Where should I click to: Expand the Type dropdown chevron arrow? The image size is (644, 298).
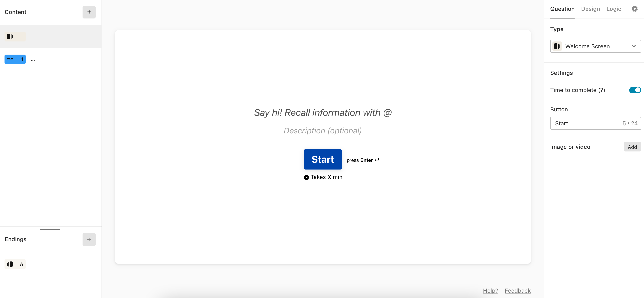click(634, 46)
